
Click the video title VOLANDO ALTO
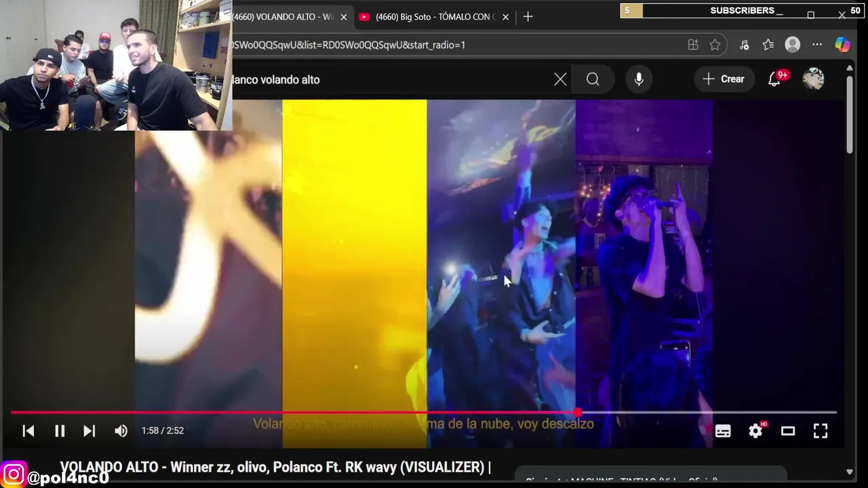(275, 467)
